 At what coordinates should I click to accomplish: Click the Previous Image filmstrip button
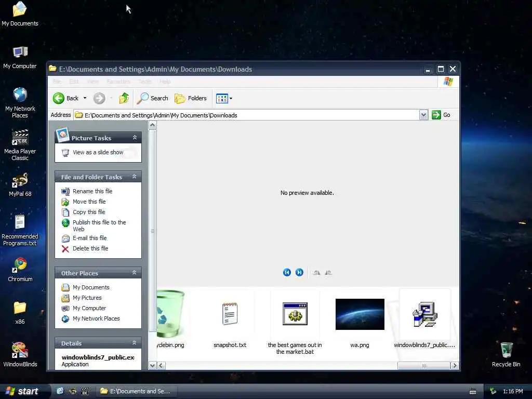tap(287, 272)
